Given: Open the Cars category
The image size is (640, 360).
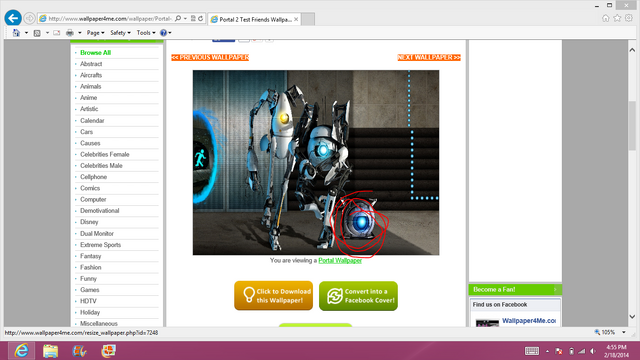Looking at the screenshot, I should pos(87,132).
